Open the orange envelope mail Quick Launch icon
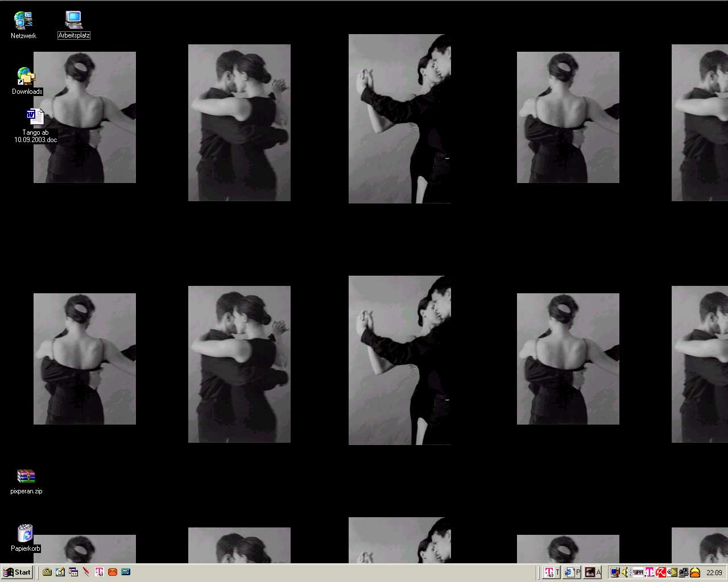 pos(113,572)
